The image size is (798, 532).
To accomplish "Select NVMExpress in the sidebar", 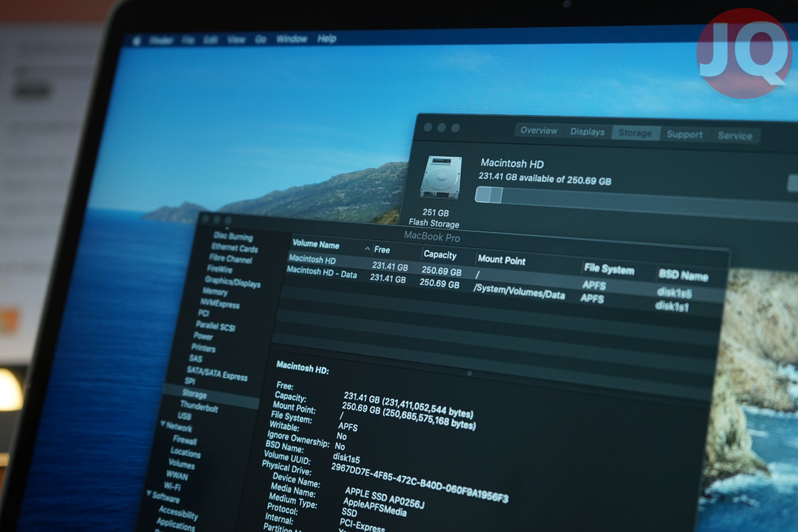I will [219, 303].
